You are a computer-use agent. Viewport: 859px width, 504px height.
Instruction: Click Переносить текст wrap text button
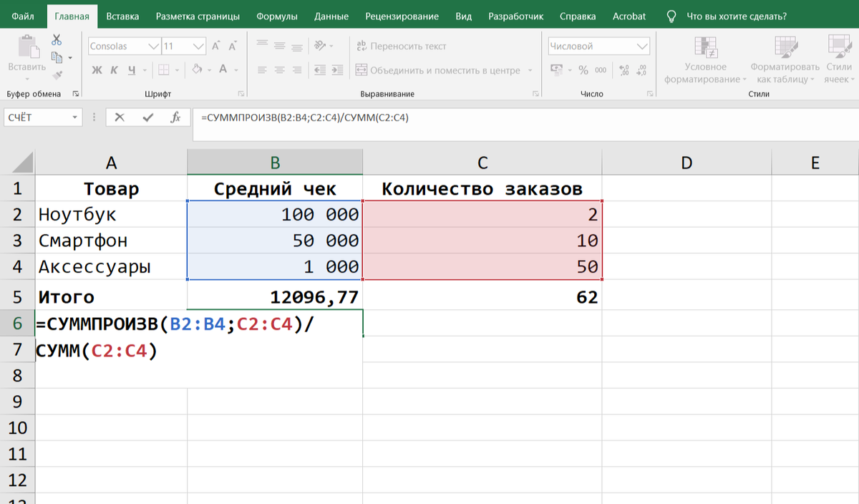coord(401,46)
